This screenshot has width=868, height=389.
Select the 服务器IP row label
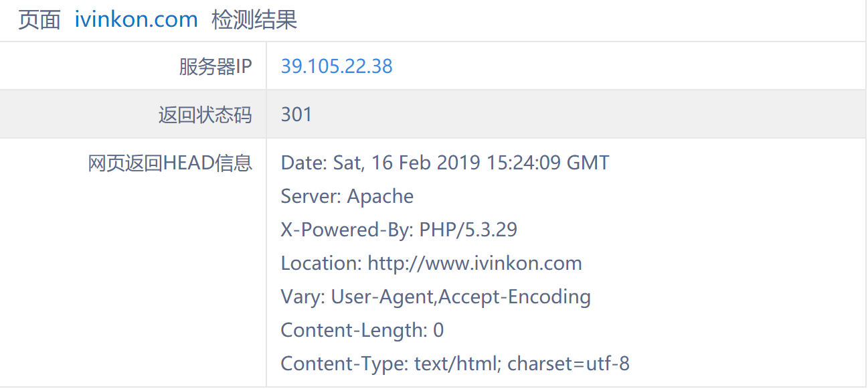(215, 66)
